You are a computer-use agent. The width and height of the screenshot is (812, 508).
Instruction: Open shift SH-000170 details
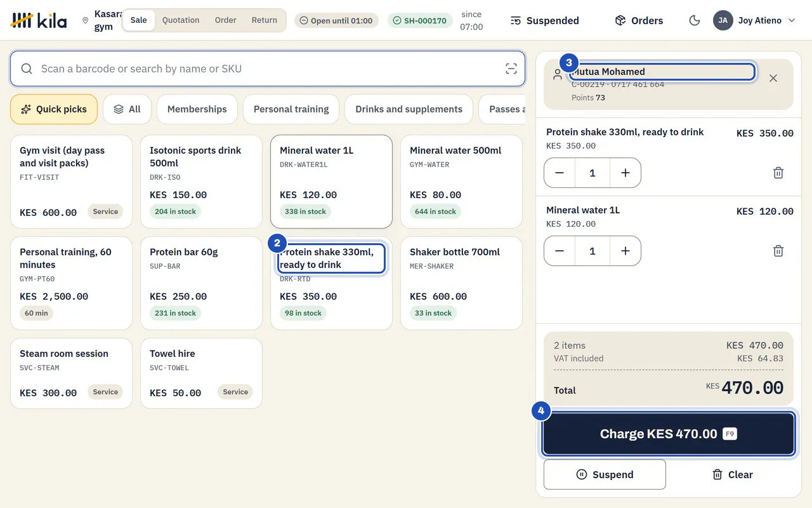420,20
